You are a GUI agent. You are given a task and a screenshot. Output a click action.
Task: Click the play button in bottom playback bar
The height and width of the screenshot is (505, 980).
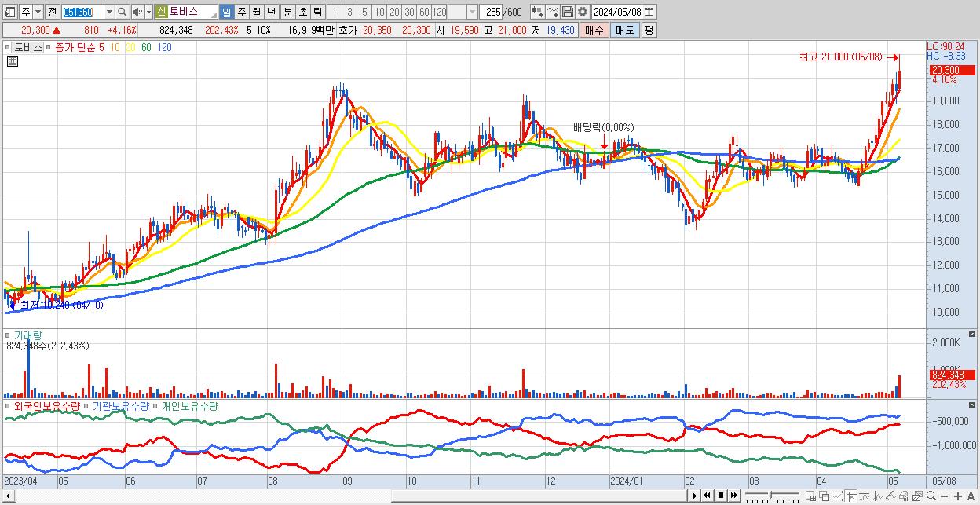pos(695,496)
